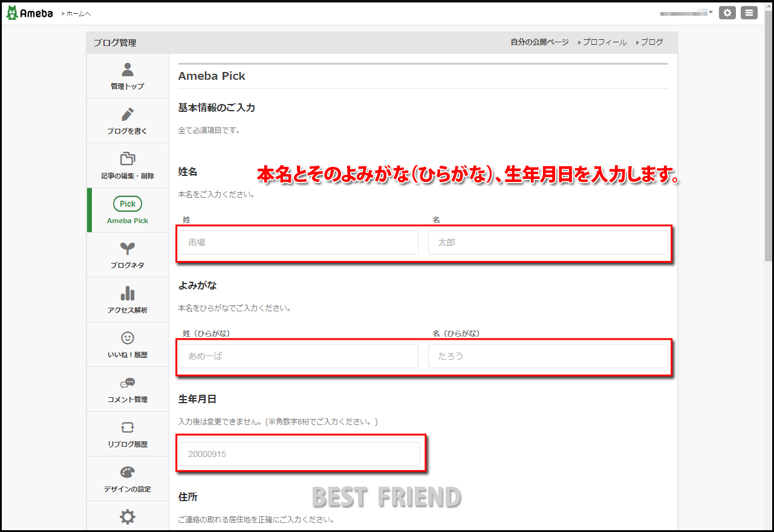Open the blurred account name dropdown
This screenshot has width=774, height=532.
tap(686, 13)
